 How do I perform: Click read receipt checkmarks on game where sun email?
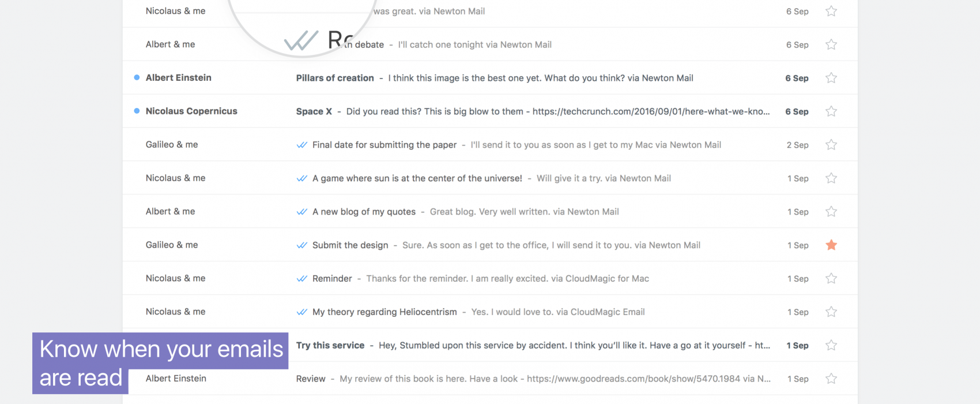[301, 178]
